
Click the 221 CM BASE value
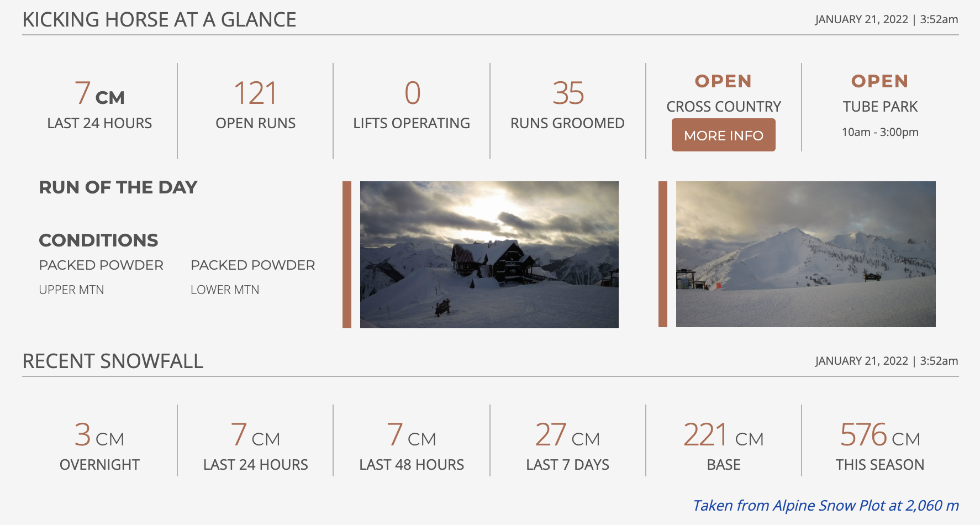724,435
